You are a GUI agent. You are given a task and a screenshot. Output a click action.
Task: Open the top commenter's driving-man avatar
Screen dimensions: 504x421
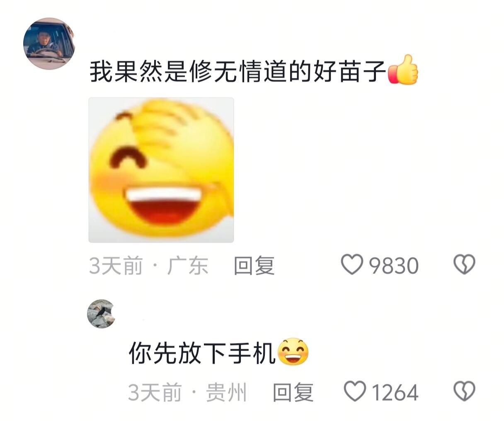(48, 44)
